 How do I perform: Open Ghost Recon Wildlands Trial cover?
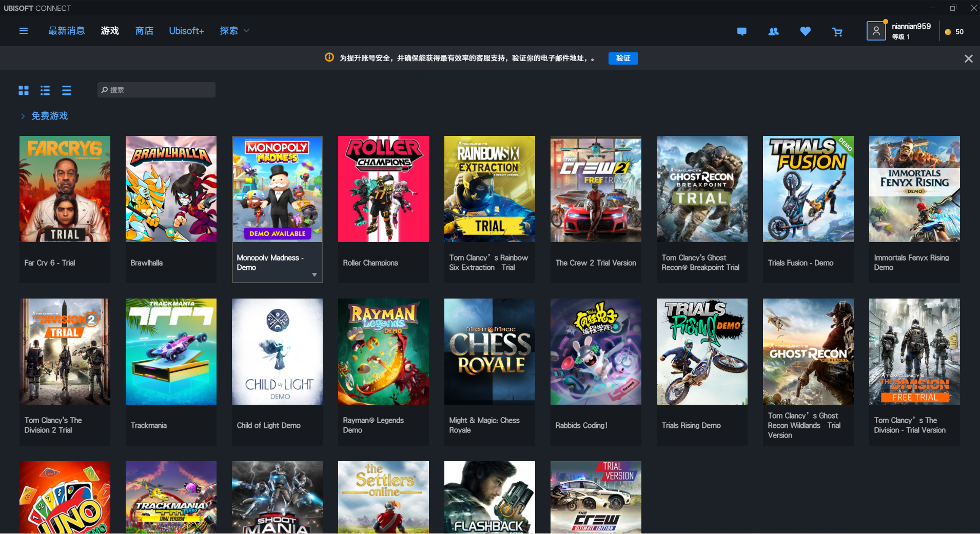pos(808,351)
